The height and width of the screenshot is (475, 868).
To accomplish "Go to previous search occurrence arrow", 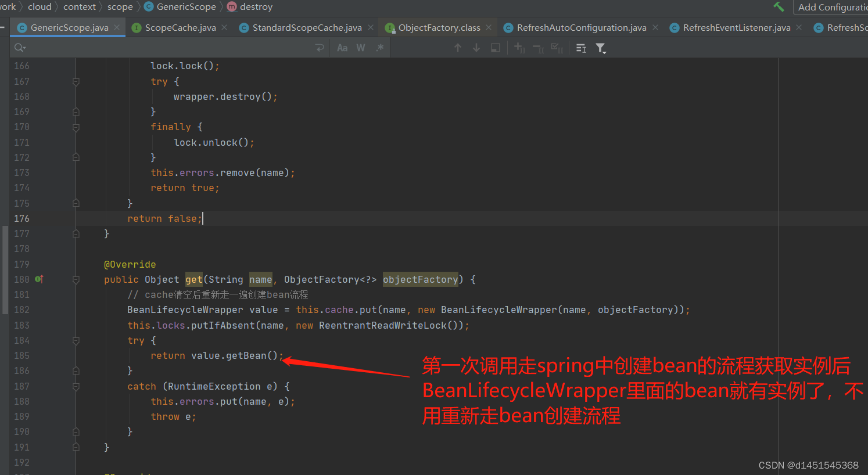I will [x=458, y=48].
